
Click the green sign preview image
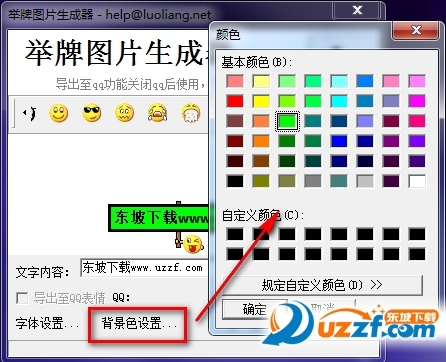[159, 218]
